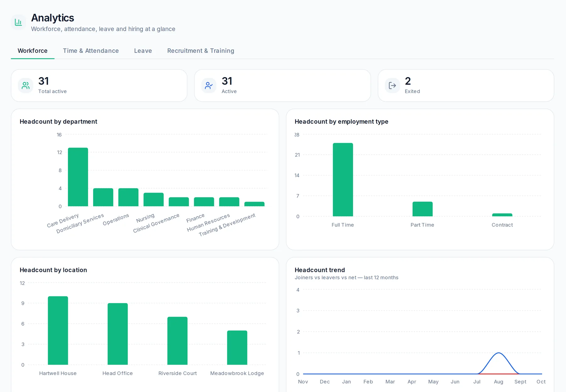
Task: Click the Active user check icon
Action: (x=209, y=86)
